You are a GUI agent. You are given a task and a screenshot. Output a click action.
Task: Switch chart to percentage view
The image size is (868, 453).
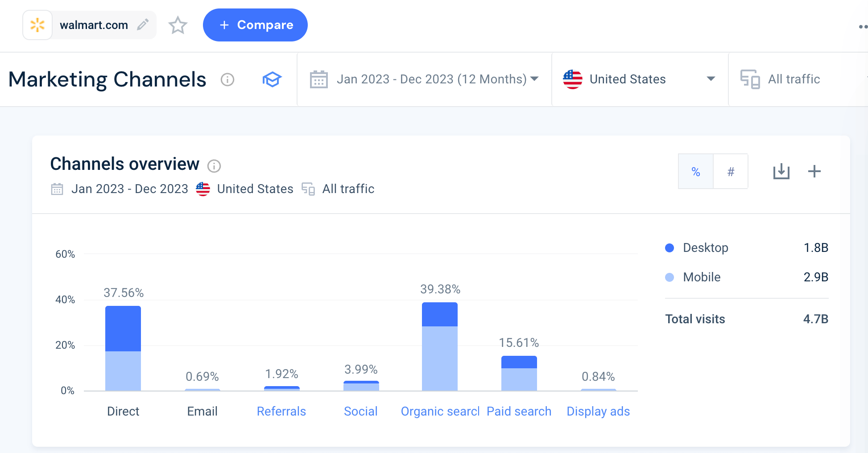(x=696, y=172)
